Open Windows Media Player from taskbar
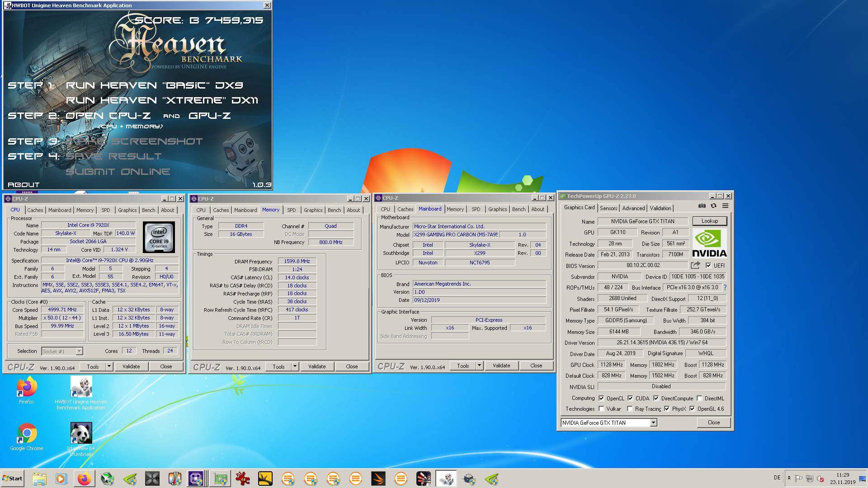Screen dimensions: 868x488 click(x=61, y=479)
